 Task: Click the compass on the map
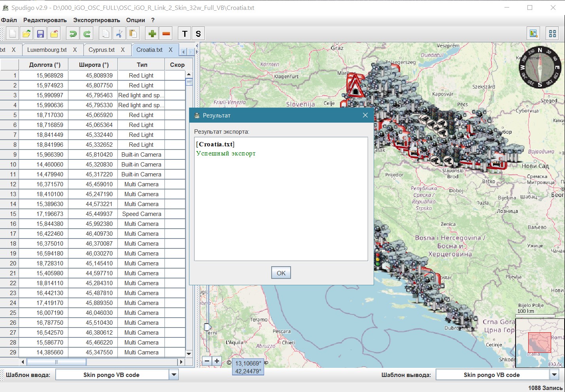pyautogui.click(x=540, y=68)
